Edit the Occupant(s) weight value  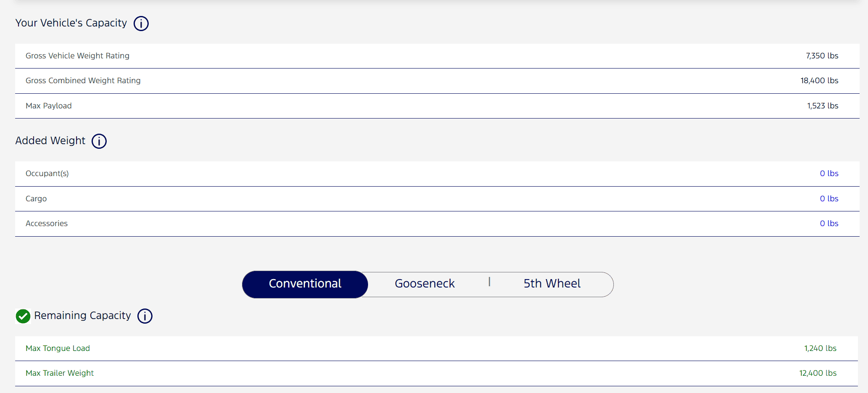pos(829,174)
